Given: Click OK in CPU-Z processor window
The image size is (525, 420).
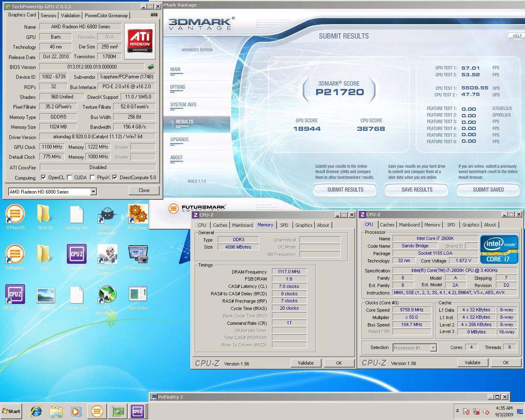Looking at the screenshot, I should (x=506, y=363).
